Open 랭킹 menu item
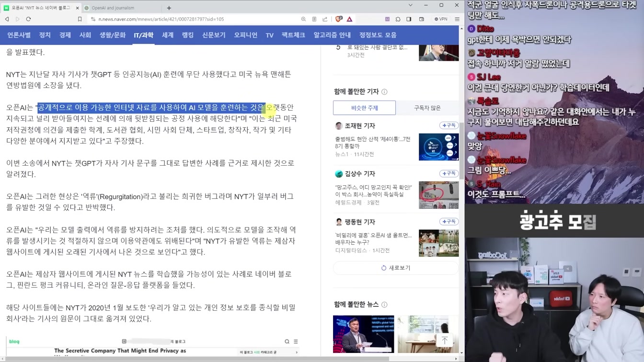The height and width of the screenshot is (362, 644). point(188,35)
